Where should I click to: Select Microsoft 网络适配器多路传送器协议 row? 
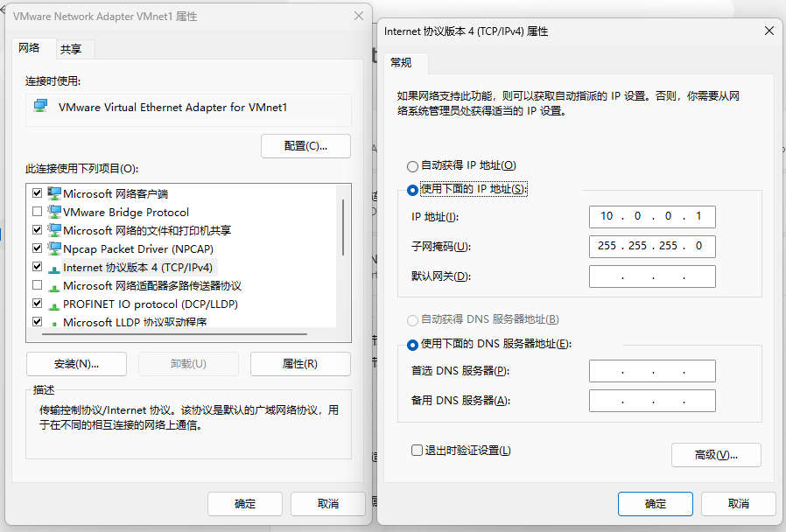(152, 285)
